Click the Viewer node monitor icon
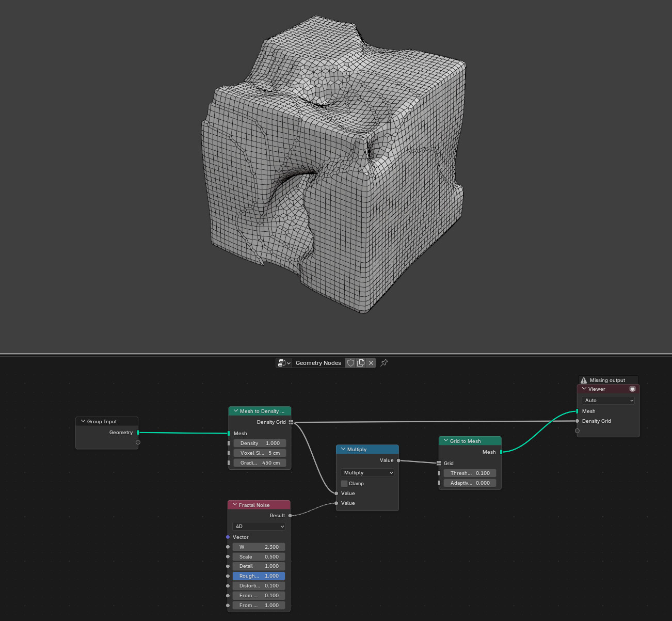The height and width of the screenshot is (621, 672). coord(632,389)
